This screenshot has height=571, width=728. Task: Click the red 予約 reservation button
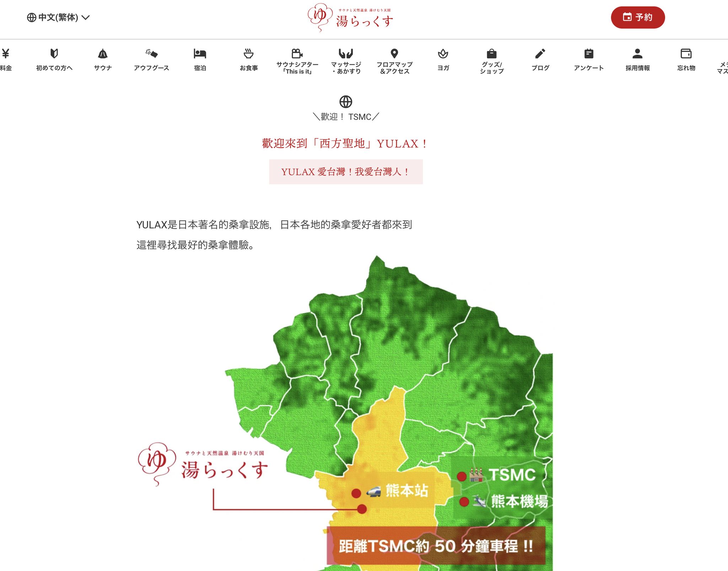point(638,17)
